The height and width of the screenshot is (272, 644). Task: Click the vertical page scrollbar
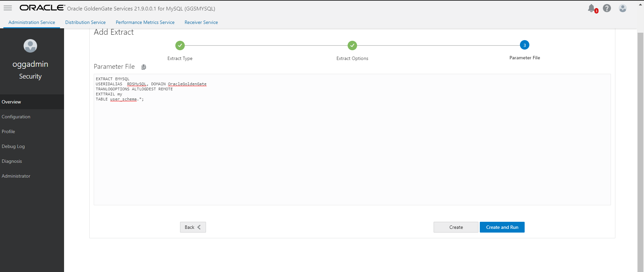pos(640,152)
